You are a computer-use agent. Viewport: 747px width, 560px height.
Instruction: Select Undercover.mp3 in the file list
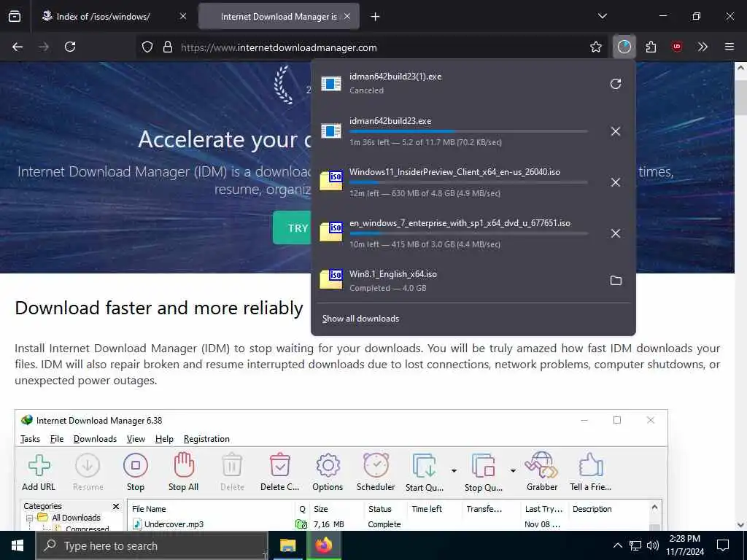tap(174, 524)
